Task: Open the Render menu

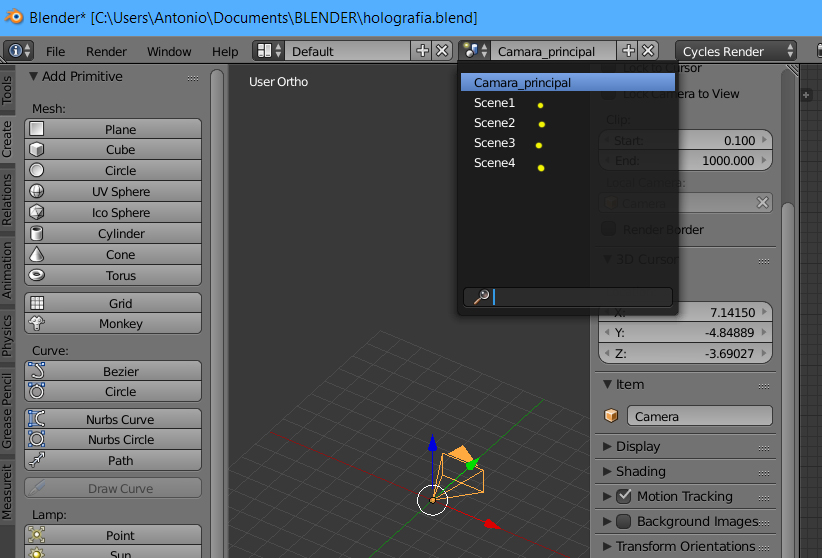Action: (106, 51)
